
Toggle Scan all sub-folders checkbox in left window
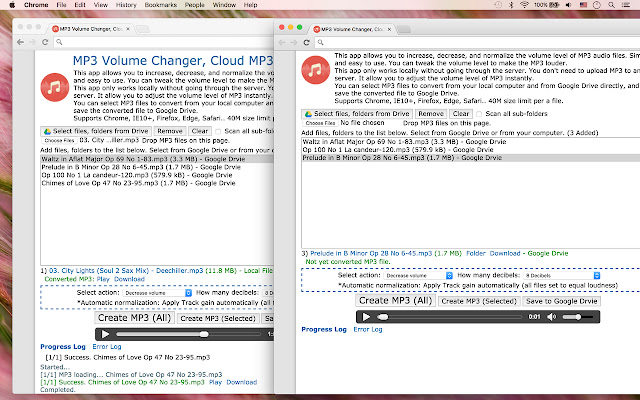click(x=218, y=131)
